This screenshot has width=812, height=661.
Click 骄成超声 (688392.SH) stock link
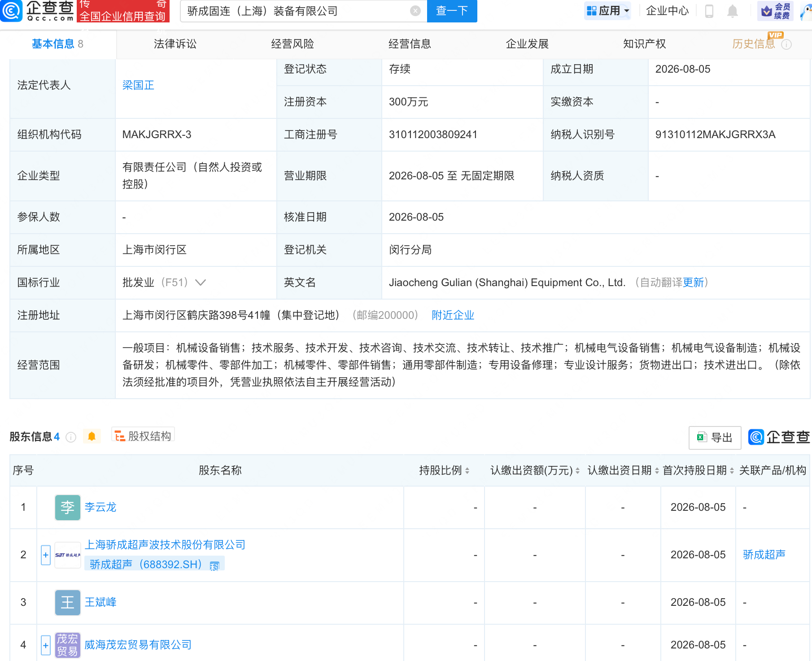click(146, 564)
